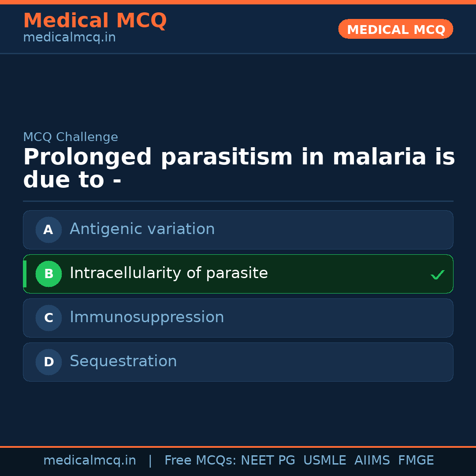Screen dimensions: 476x476
Task: Select the Antigenic variation answer
Action: [x=142, y=229]
